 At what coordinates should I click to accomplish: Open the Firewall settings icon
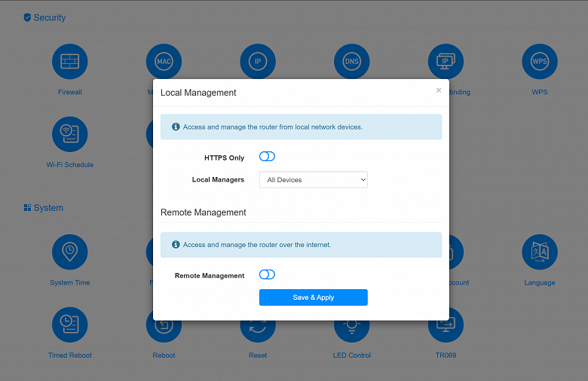point(70,62)
